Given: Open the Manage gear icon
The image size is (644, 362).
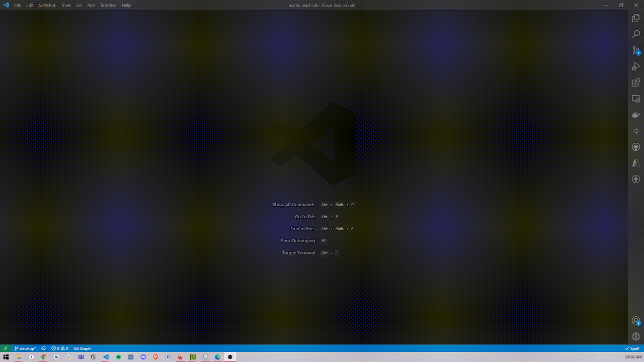Looking at the screenshot, I should 636,337.
